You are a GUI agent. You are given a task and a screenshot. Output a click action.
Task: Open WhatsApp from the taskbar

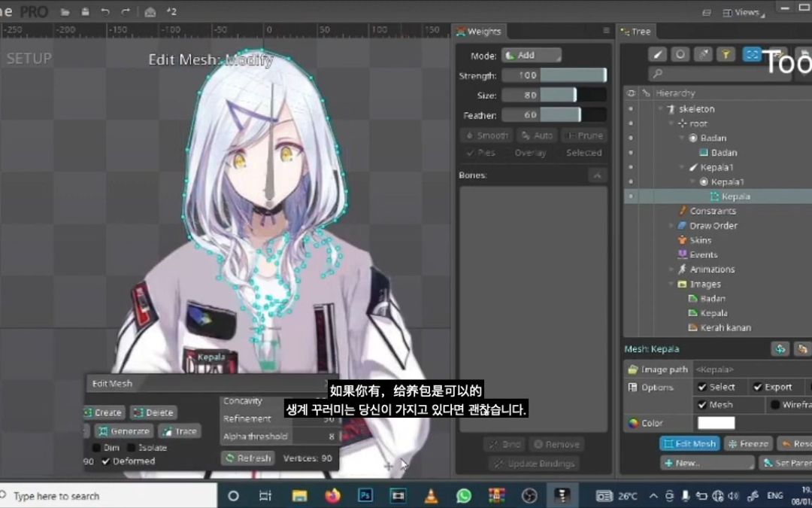463,496
